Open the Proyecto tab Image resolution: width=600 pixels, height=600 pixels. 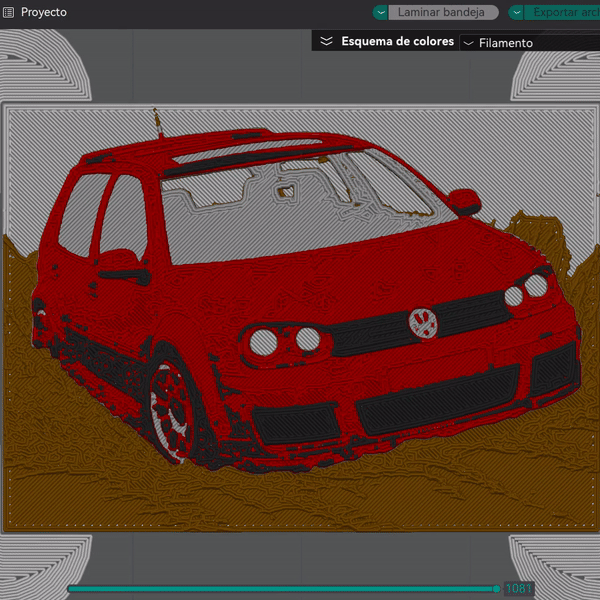[43, 13]
